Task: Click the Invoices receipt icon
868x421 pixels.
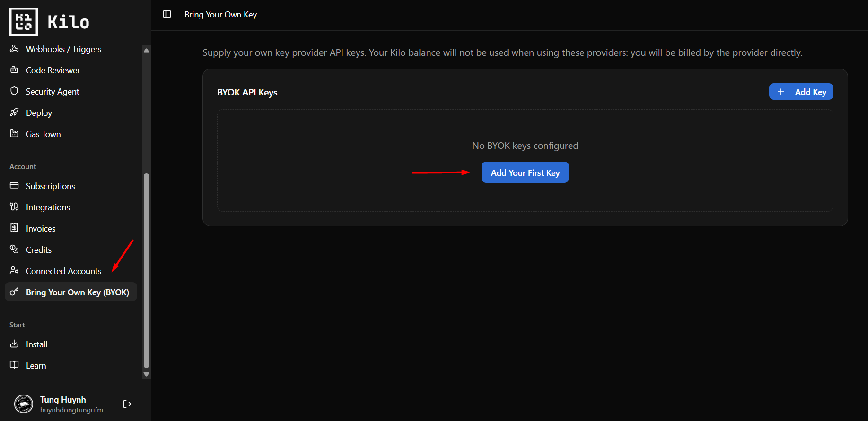Action: [x=14, y=228]
